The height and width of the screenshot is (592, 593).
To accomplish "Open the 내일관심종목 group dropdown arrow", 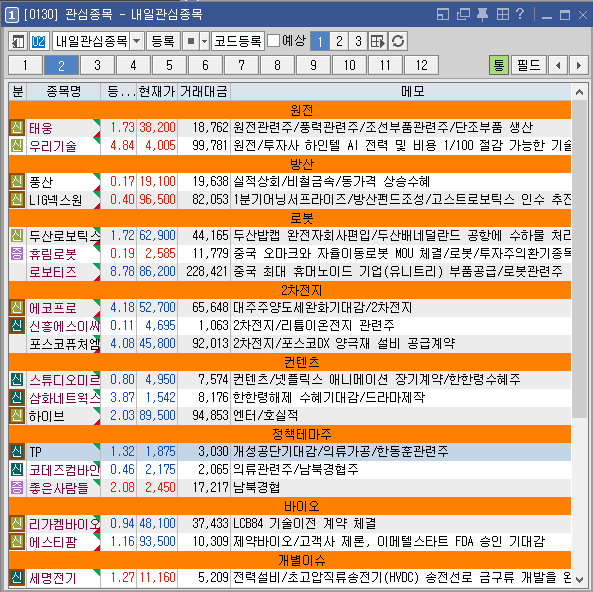I will point(137,41).
